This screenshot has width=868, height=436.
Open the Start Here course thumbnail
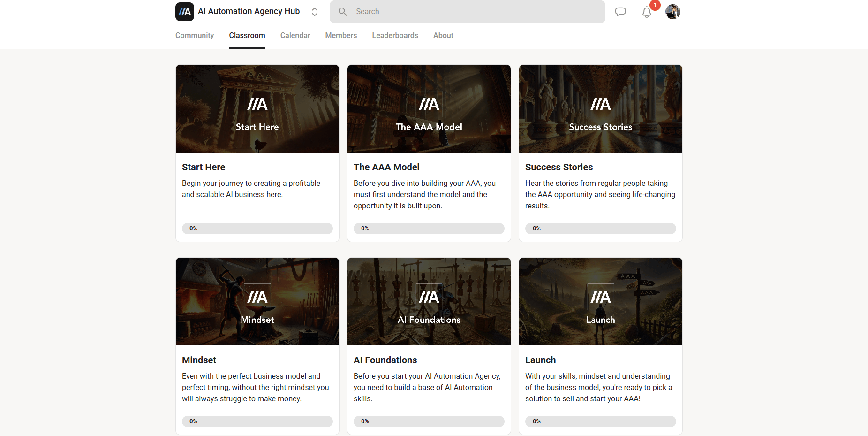(x=257, y=108)
